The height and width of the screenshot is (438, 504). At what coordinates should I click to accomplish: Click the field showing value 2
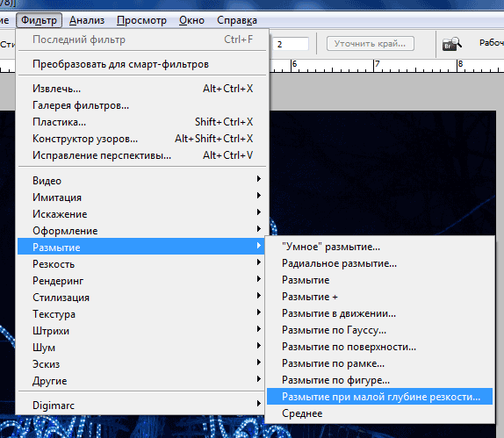(x=291, y=44)
